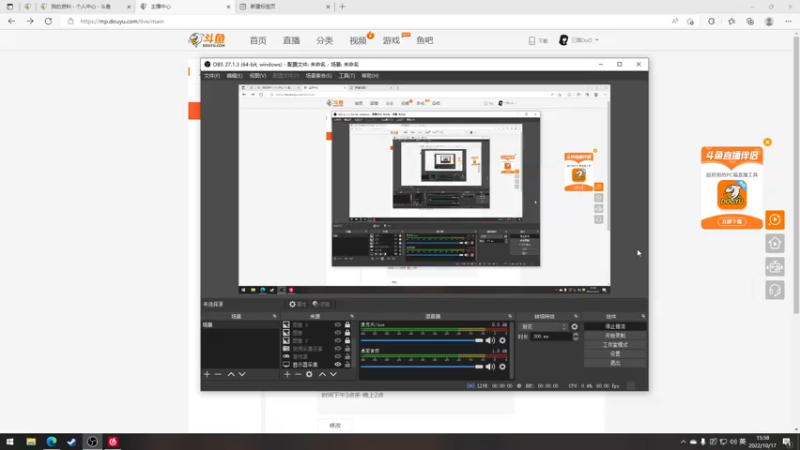800x450 pixels.
Task: Open OBS 编辑(E) menu
Action: point(234,76)
